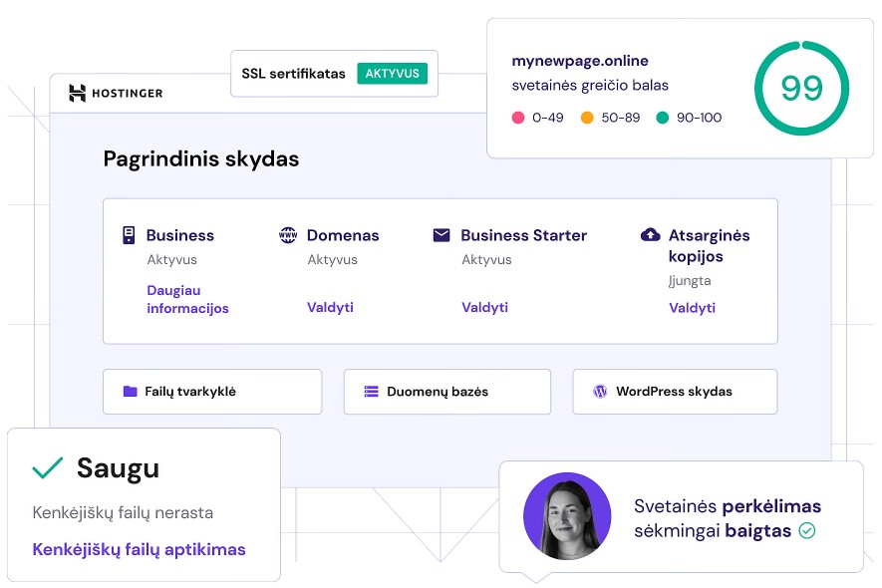Viewport: 882px width, 588px height.
Task: Click the orange 50-89 legend dot
Action: (587, 118)
